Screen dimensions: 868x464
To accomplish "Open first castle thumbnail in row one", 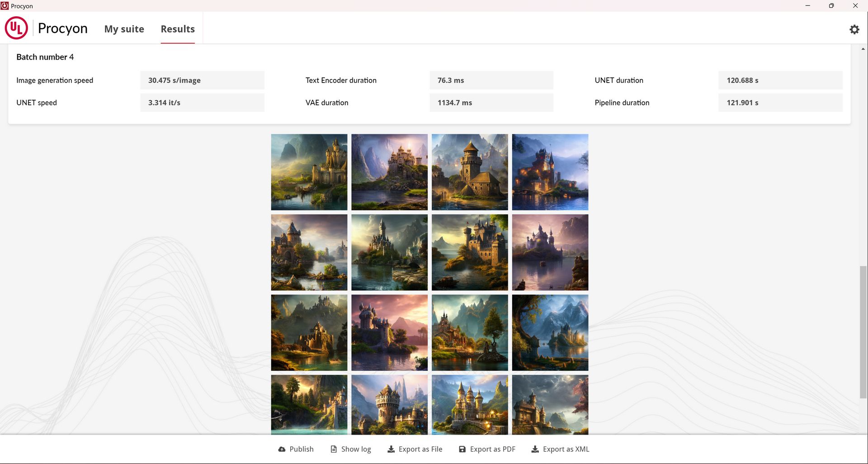I will tap(309, 172).
